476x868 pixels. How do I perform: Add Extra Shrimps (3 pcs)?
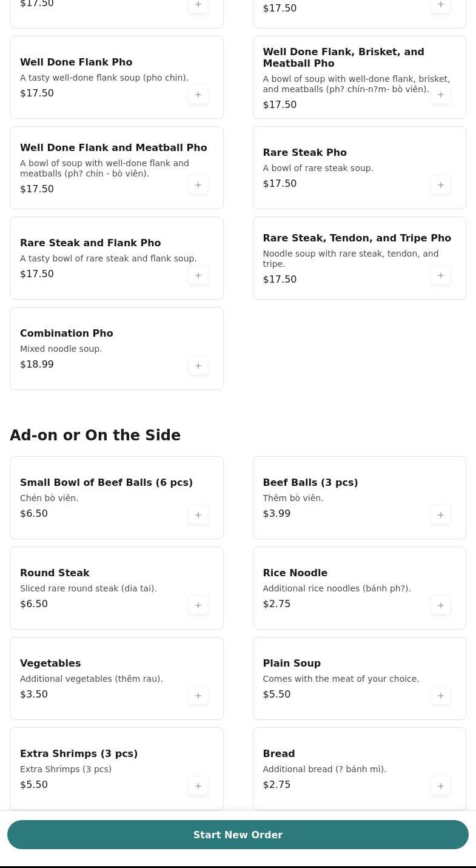[x=198, y=786]
